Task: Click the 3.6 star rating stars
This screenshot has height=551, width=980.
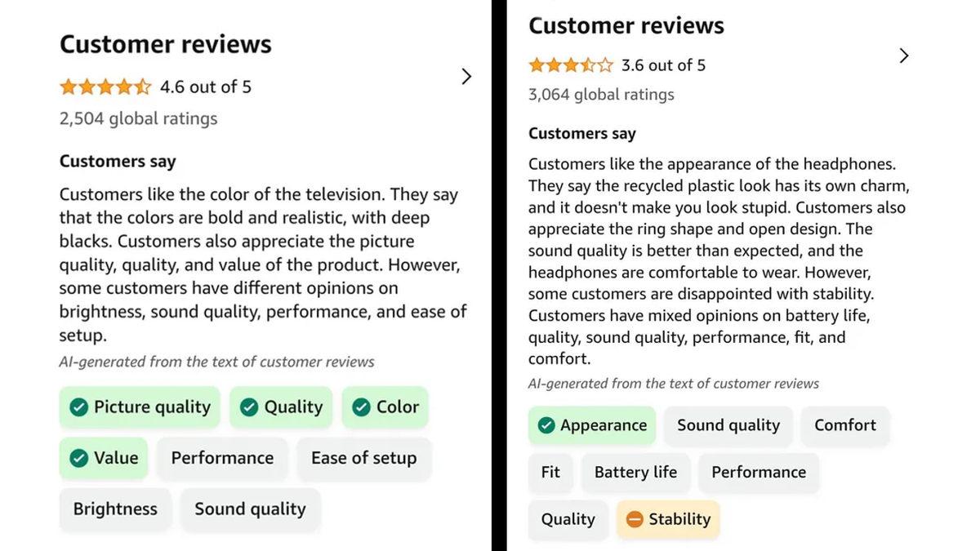Action: (x=570, y=64)
